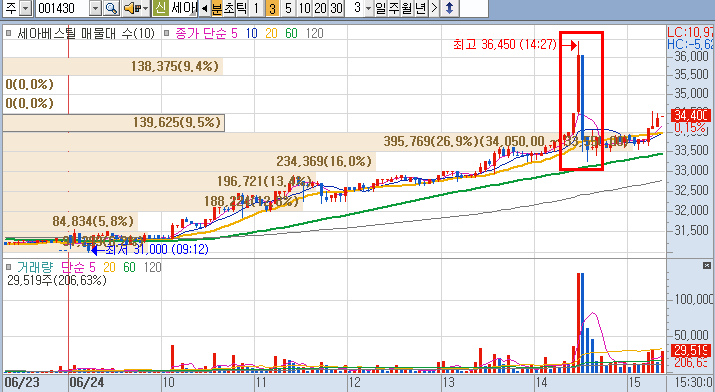Image resolution: width=715 pixels, height=392 pixels.
Task: Select the 분 minute chart tab
Action: [217, 8]
